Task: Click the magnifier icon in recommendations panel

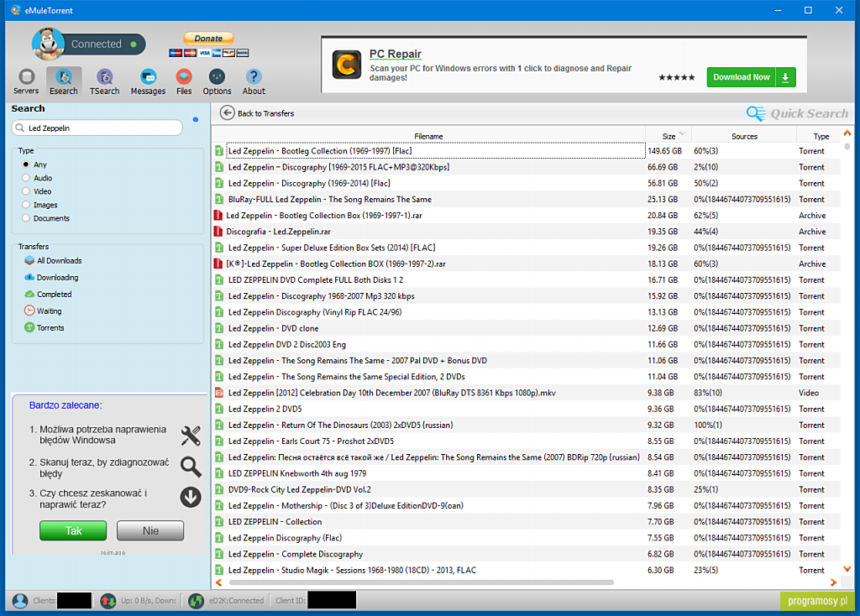Action: coord(191,467)
